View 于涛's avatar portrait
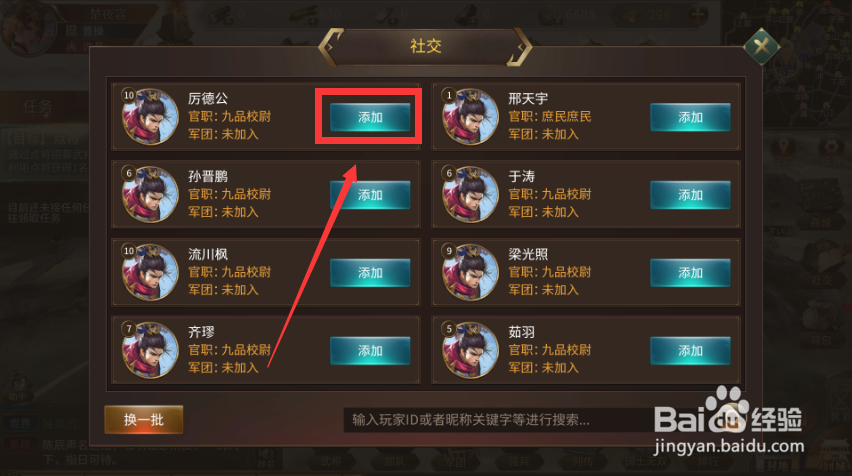This screenshot has width=852, height=476. pos(470,194)
